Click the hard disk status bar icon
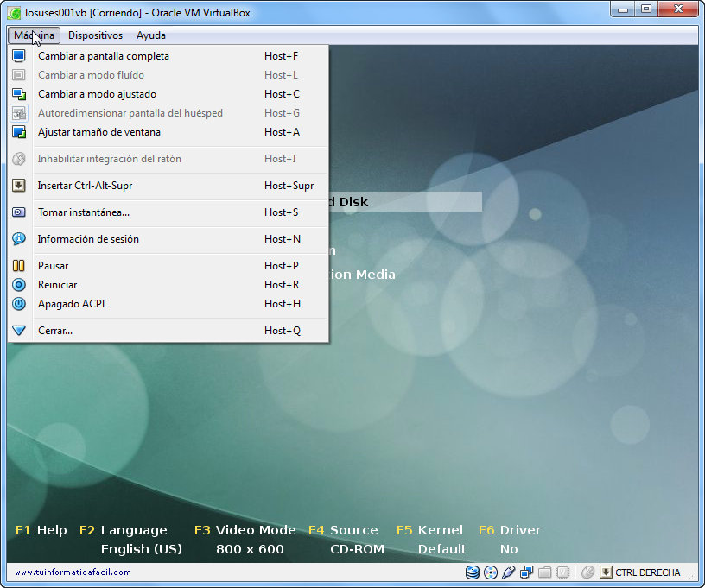705x588 pixels. coord(472,572)
